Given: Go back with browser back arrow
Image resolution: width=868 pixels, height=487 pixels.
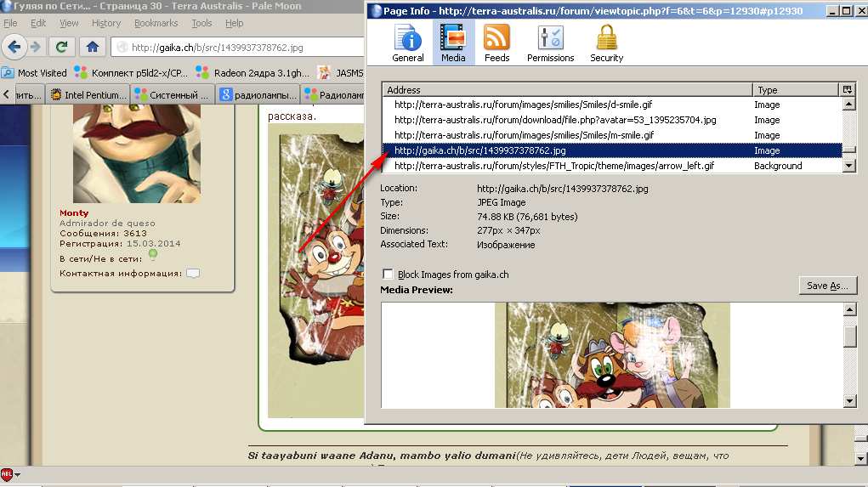Looking at the screenshot, I should pos(14,47).
